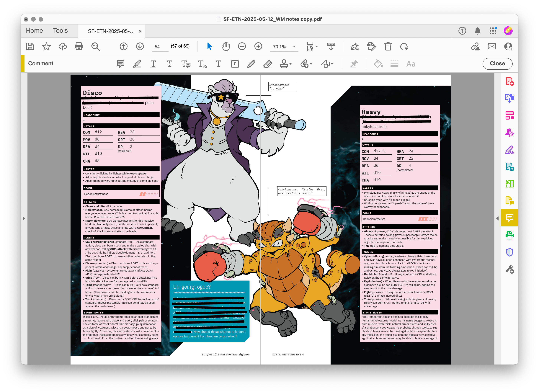Close the Comment toolbar
This screenshot has width=539, height=392.
coord(497,63)
